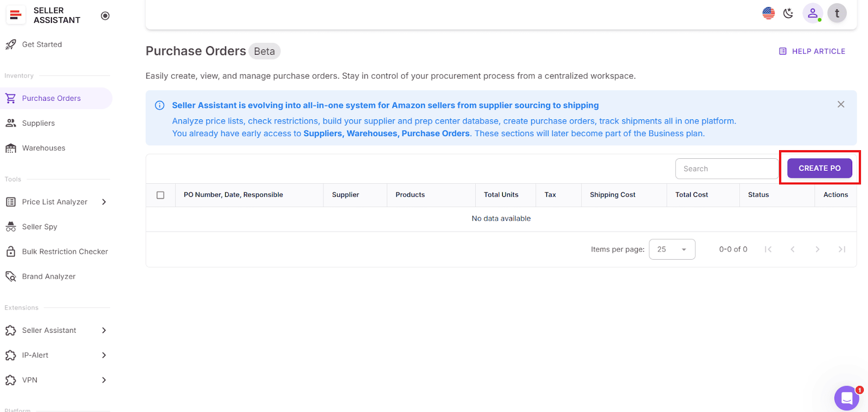This screenshot has height=412, width=868.
Task: Open the user profile icon
Action: pyautogui.click(x=813, y=13)
